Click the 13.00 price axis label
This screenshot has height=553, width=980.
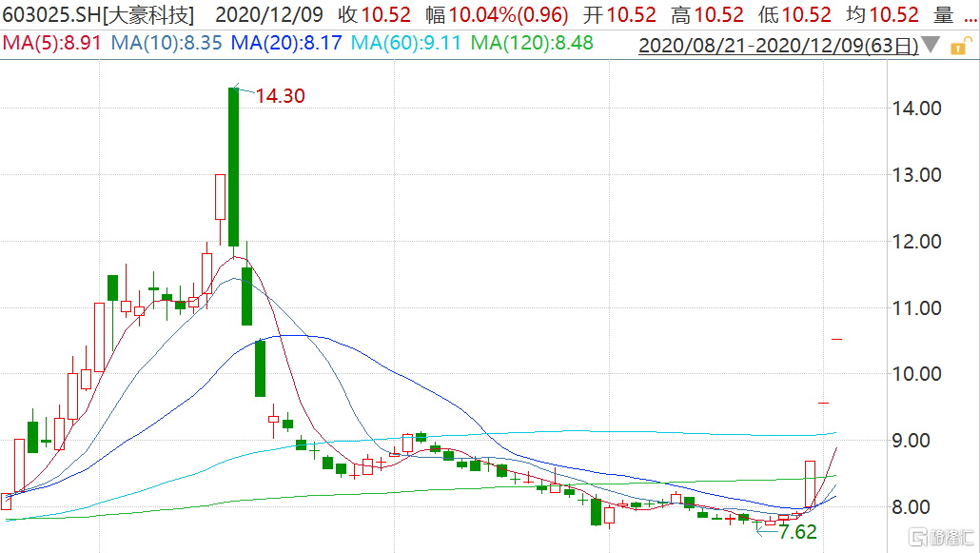[x=917, y=175]
